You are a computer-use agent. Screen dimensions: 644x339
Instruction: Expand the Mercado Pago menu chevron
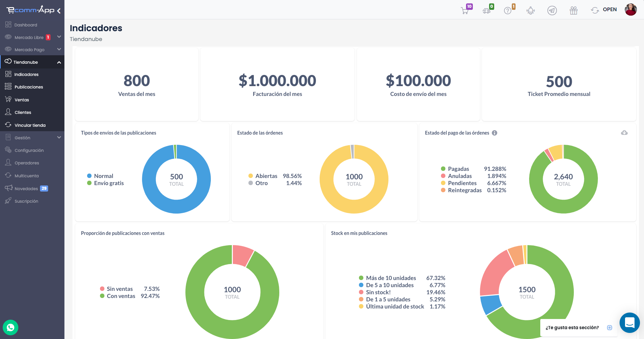click(x=59, y=49)
